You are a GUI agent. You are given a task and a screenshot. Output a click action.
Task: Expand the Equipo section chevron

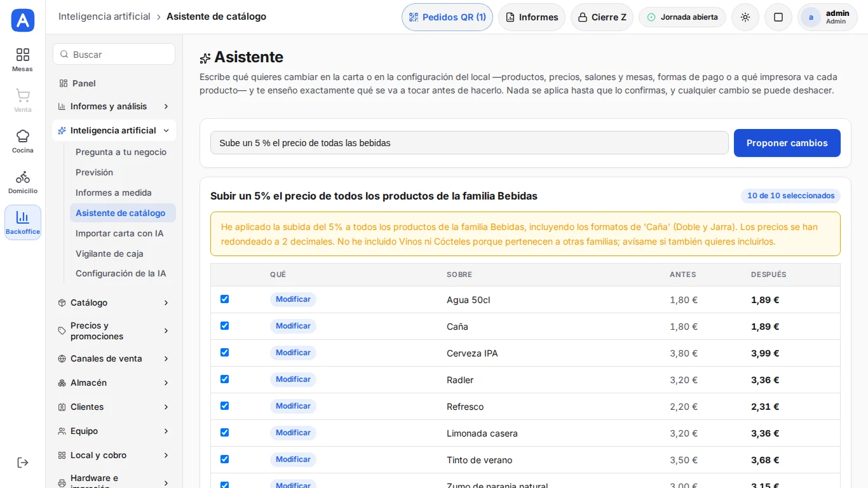pos(166,431)
